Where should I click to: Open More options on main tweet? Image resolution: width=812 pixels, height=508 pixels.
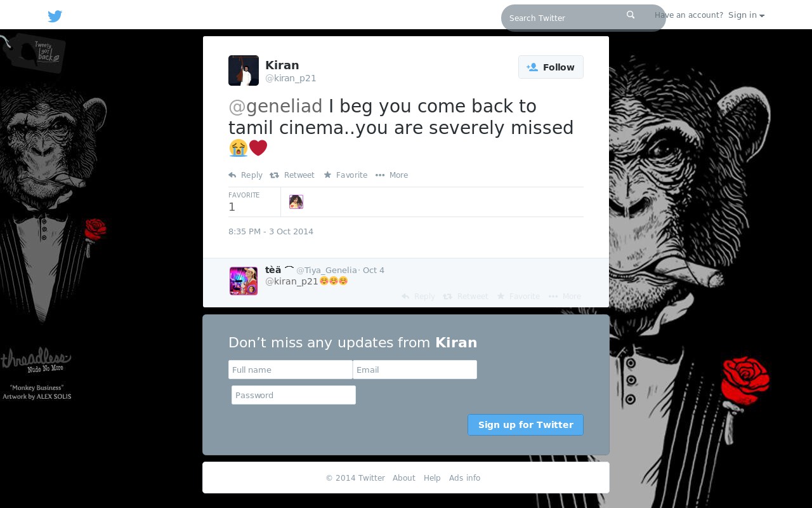391,175
